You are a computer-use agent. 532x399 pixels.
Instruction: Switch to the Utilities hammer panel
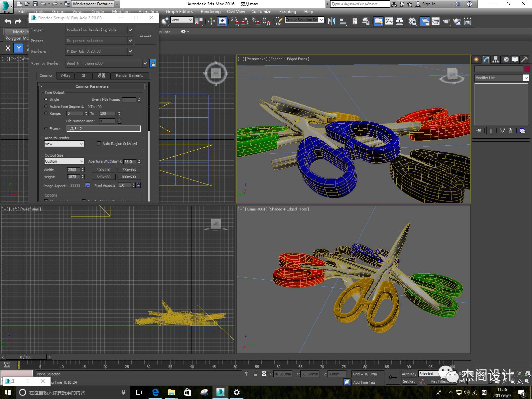[524, 60]
